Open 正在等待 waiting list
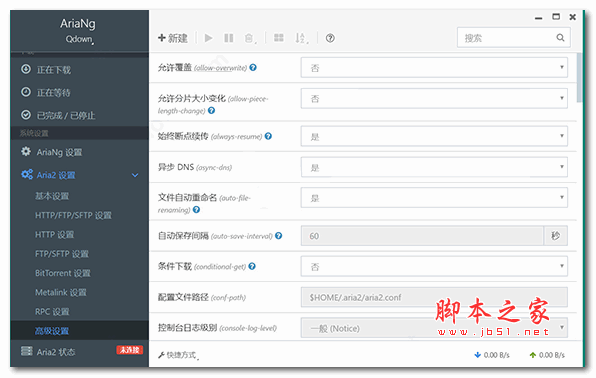Image resolution: width=596 pixels, height=378 pixels. pos(80,92)
